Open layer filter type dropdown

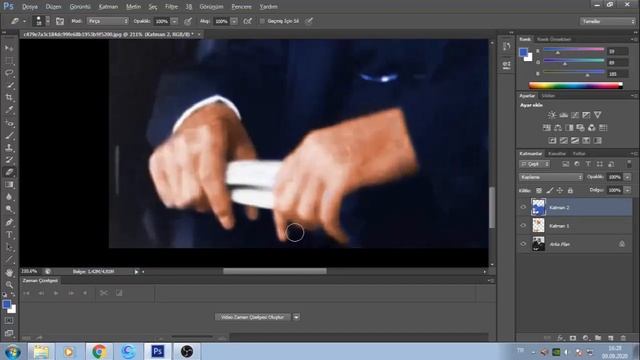tap(535, 164)
